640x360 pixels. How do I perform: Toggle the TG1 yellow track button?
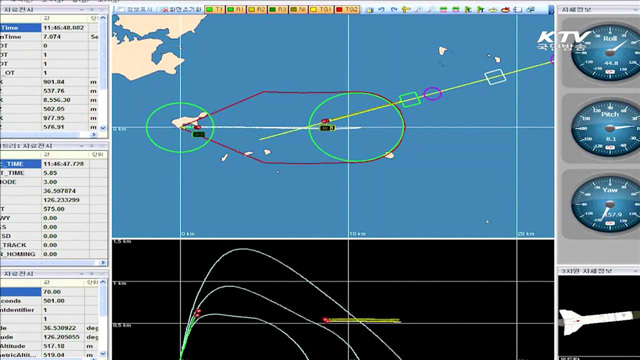(321, 9)
